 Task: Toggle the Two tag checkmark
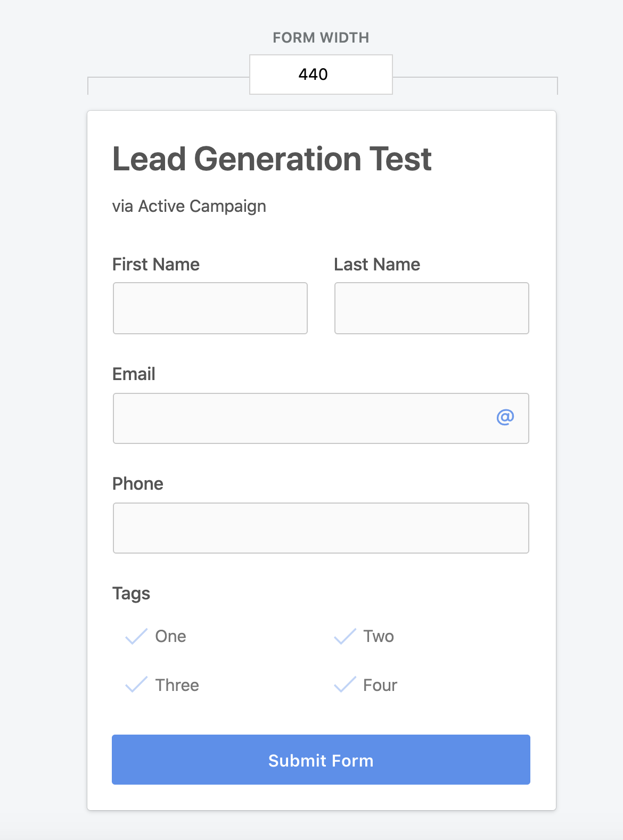coord(345,636)
